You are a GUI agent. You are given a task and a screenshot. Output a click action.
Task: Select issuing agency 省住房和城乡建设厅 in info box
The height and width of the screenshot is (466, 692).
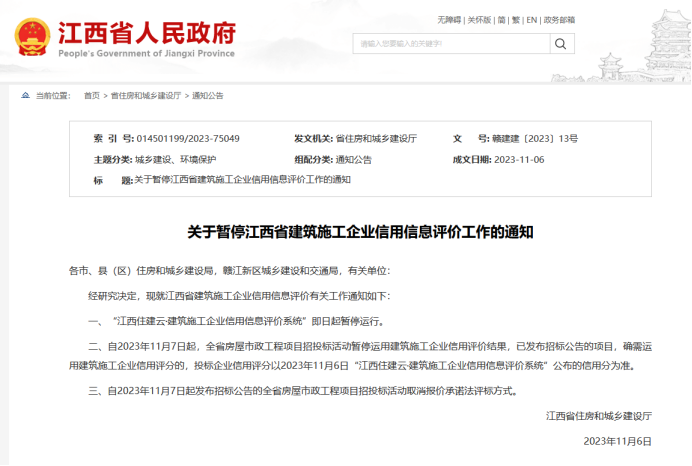(x=376, y=139)
